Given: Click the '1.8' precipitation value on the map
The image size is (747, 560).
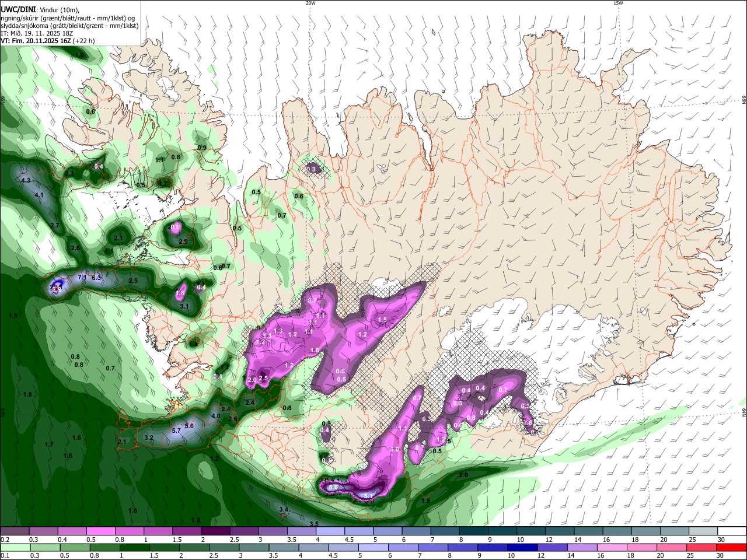Looking at the screenshot, I should [27, 395].
